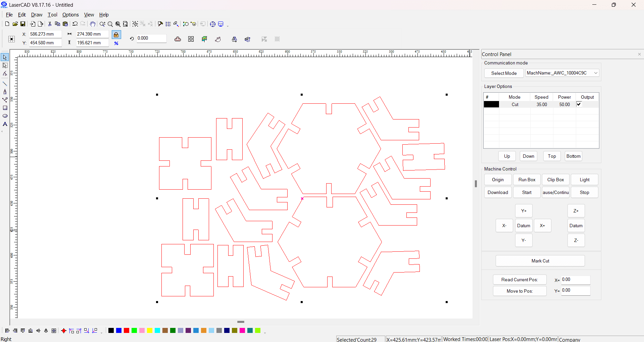Click the hammer settings icon
Image resolution: width=644 pixels, height=342 pixels.
(160, 24)
